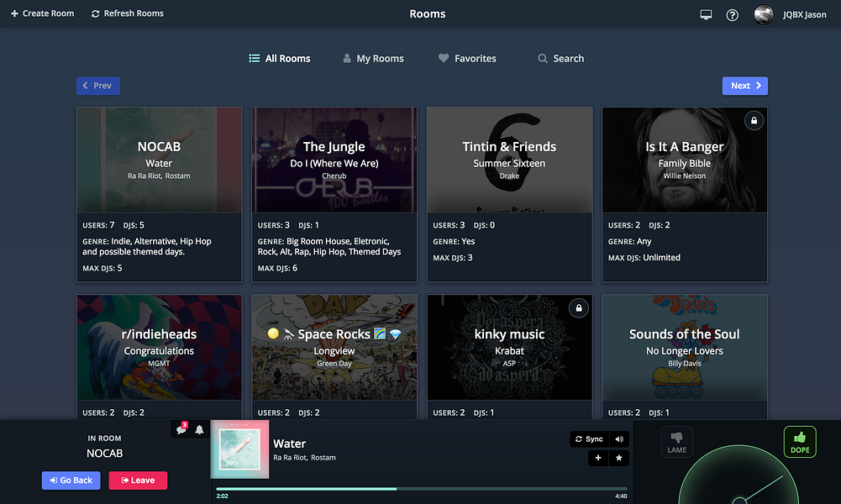Click the 'Water' song title in player
841x504 pixels.
pyautogui.click(x=290, y=444)
